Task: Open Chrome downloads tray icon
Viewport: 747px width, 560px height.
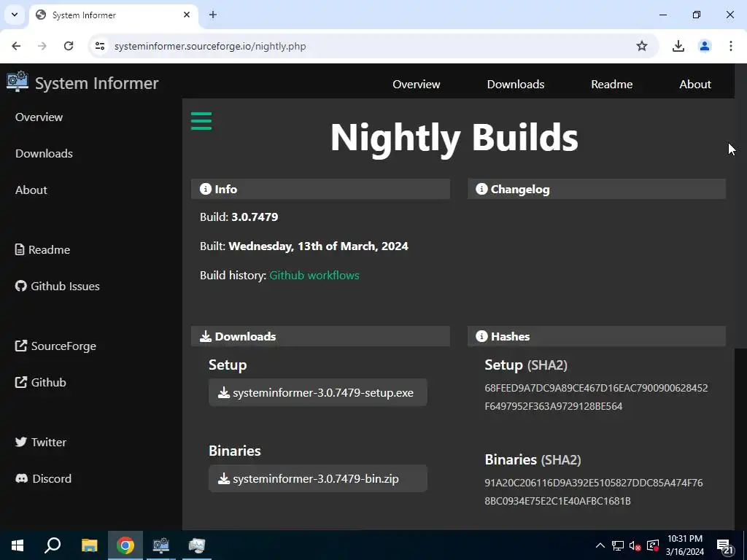Action: coord(678,46)
